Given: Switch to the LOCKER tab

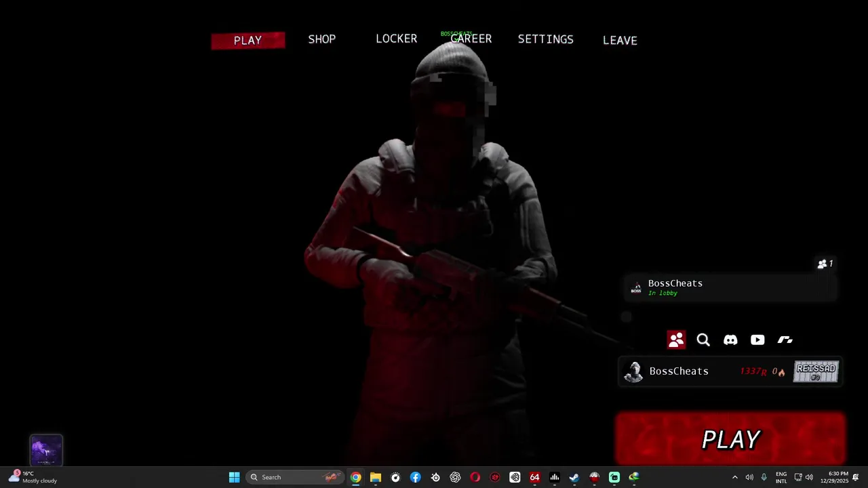Looking at the screenshot, I should (x=397, y=39).
